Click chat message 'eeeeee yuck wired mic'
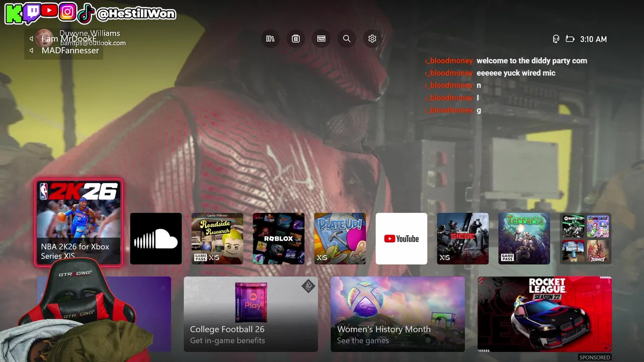 (x=516, y=73)
